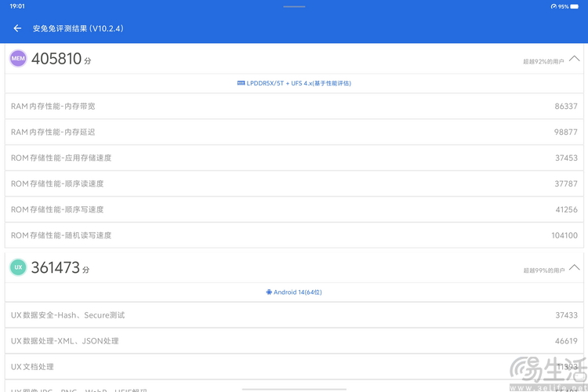Tap the 41256 sequential write score

(x=567, y=209)
